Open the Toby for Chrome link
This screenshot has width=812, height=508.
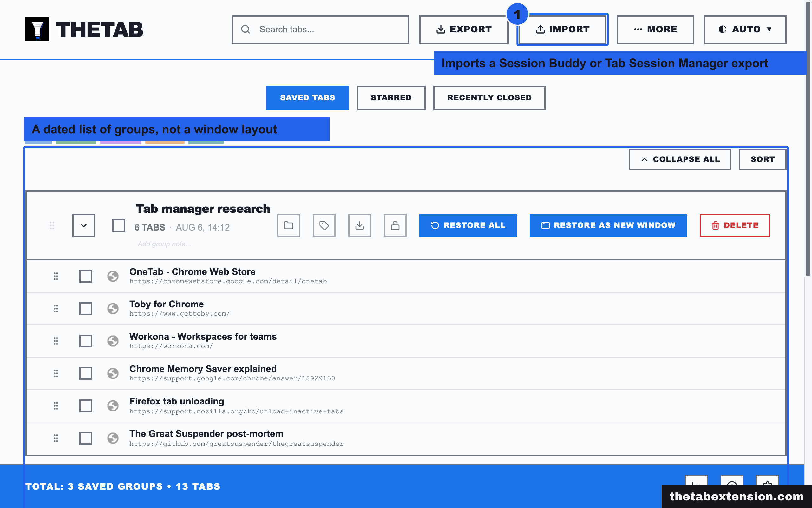click(167, 304)
